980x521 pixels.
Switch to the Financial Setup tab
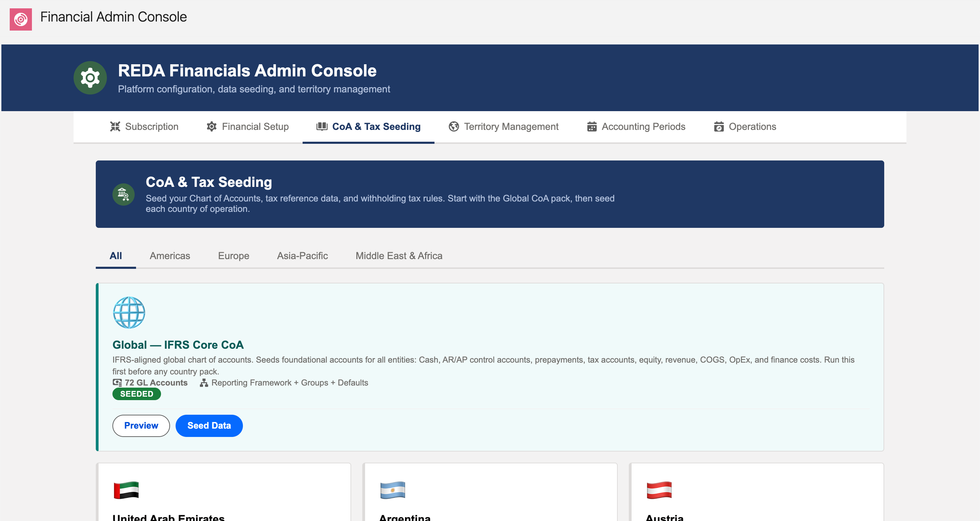tap(248, 127)
